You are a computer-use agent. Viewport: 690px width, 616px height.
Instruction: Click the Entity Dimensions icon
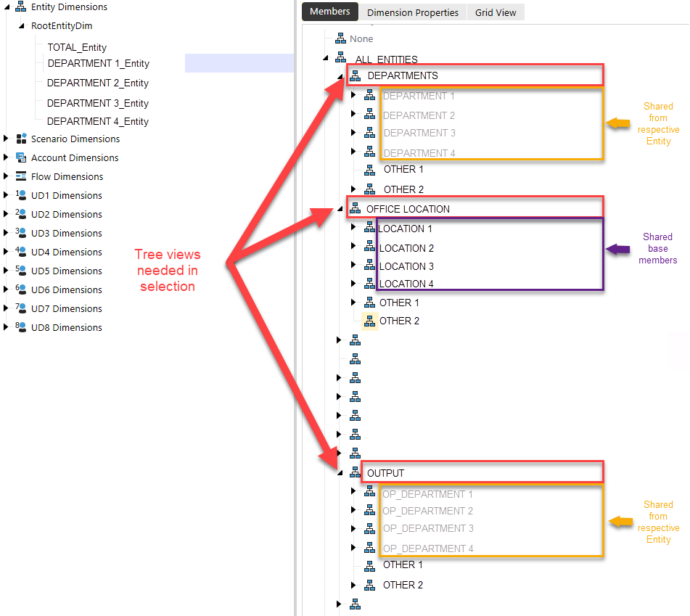pyautogui.click(x=19, y=7)
